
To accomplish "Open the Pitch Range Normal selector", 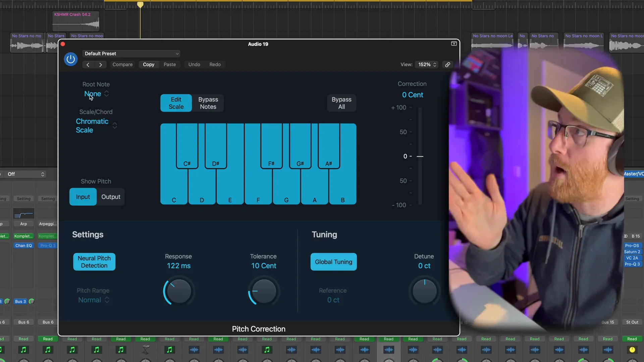I will point(94,300).
